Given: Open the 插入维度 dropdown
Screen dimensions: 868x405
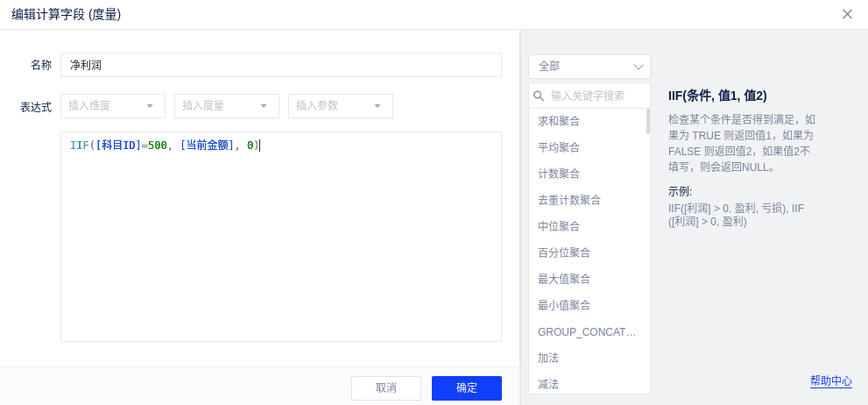Looking at the screenshot, I should coord(112,106).
